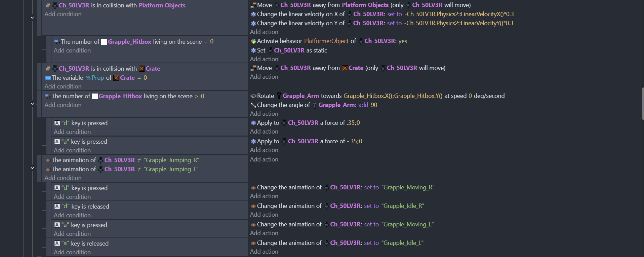Collapse the Platform Objects collision event
The height and width of the screenshot is (257, 644).
[x=32, y=17]
